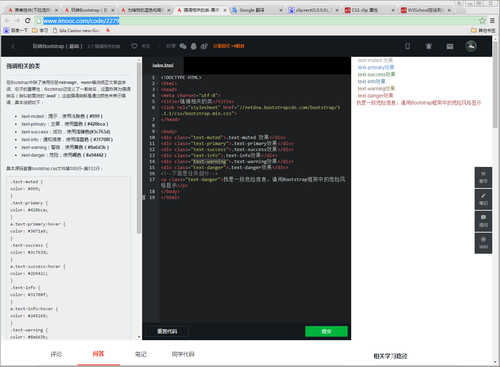Open the 章节 chapters side button
The height and width of the screenshot is (367, 500).
[x=483, y=177]
